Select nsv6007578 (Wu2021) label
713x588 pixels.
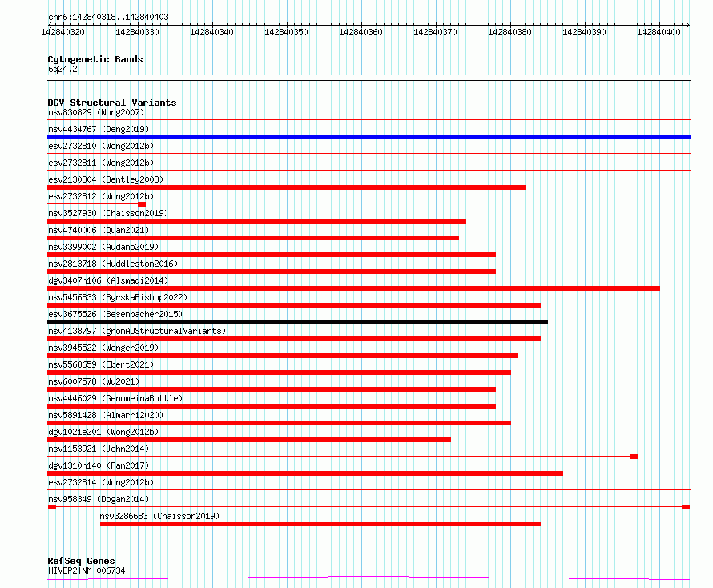click(x=94, y=381)
